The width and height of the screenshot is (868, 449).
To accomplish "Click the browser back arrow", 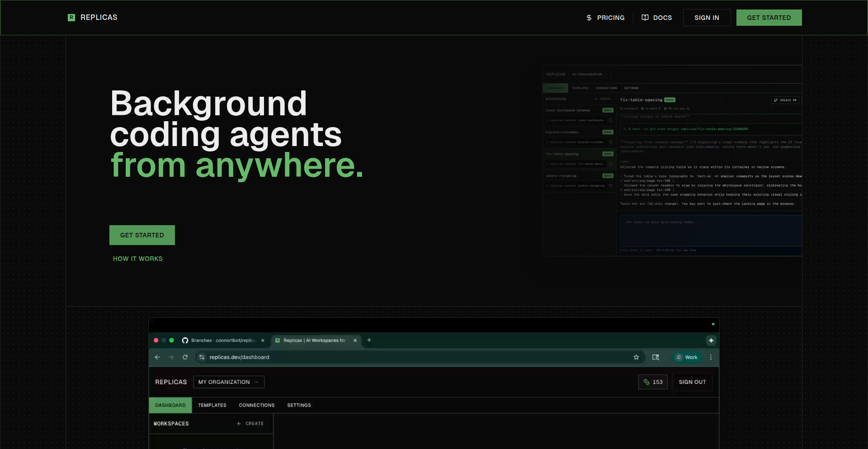I will (157, 357).
